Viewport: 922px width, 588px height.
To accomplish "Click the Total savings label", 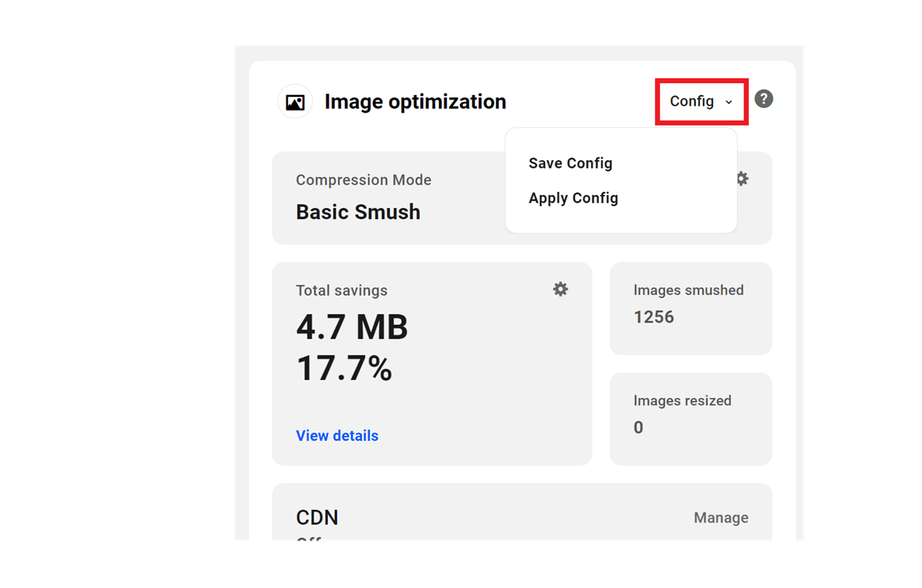I will coord(342,290).
